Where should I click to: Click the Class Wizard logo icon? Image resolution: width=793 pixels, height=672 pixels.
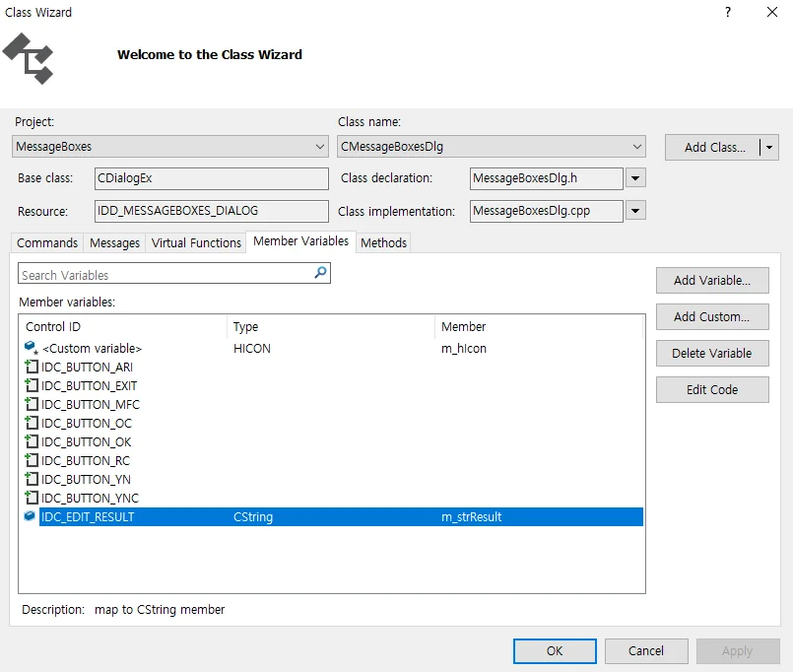pos(29,59)
